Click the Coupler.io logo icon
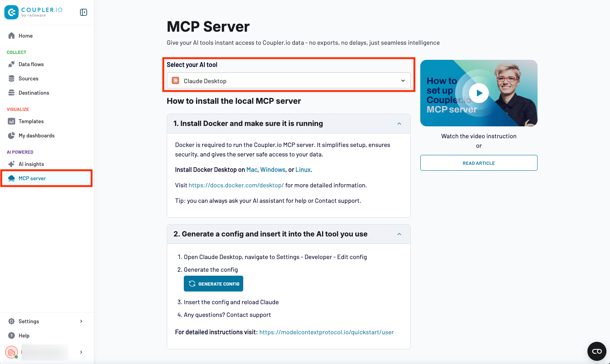Viewport: 610px width, 364px height. click(x=11, y=12)
